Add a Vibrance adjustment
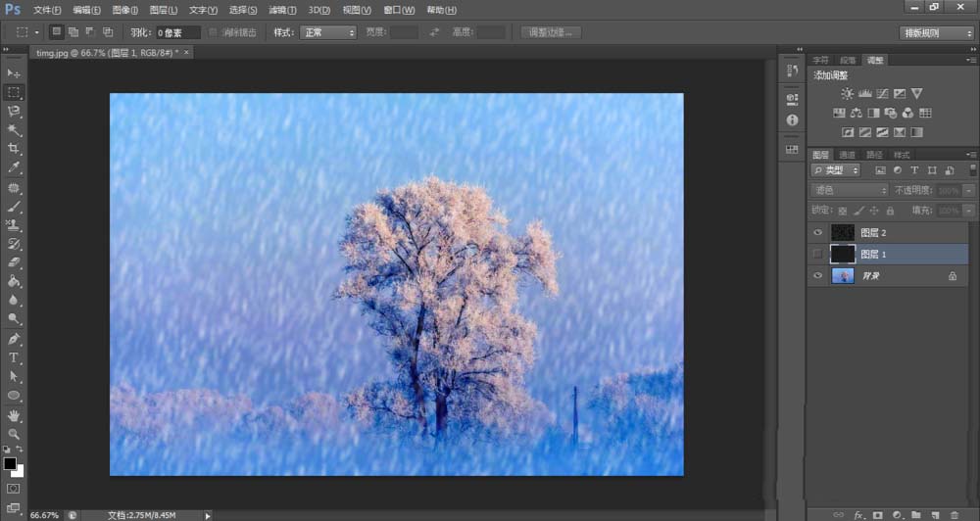 (917, 94)
